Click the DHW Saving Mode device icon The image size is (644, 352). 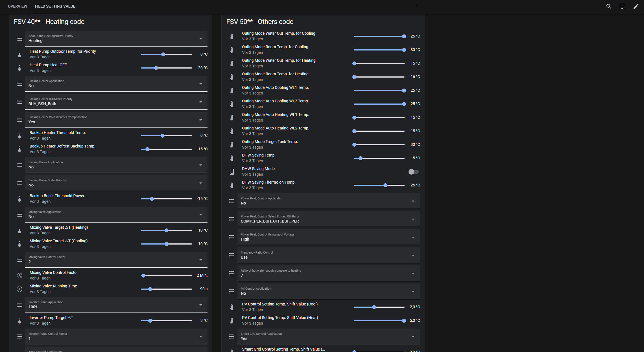pyautogui.click(x=232, y=172)
